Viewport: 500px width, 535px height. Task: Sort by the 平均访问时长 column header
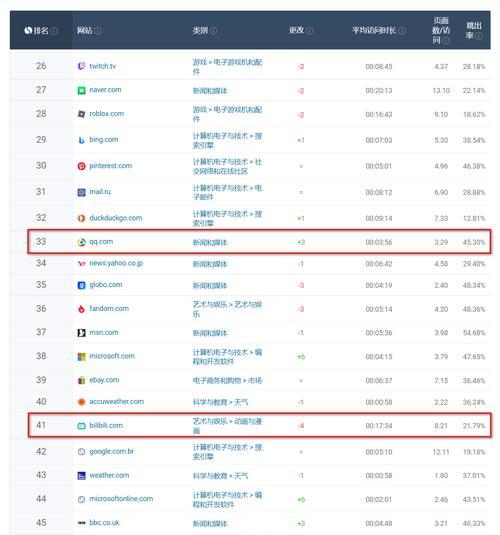(x=374, y=30)
